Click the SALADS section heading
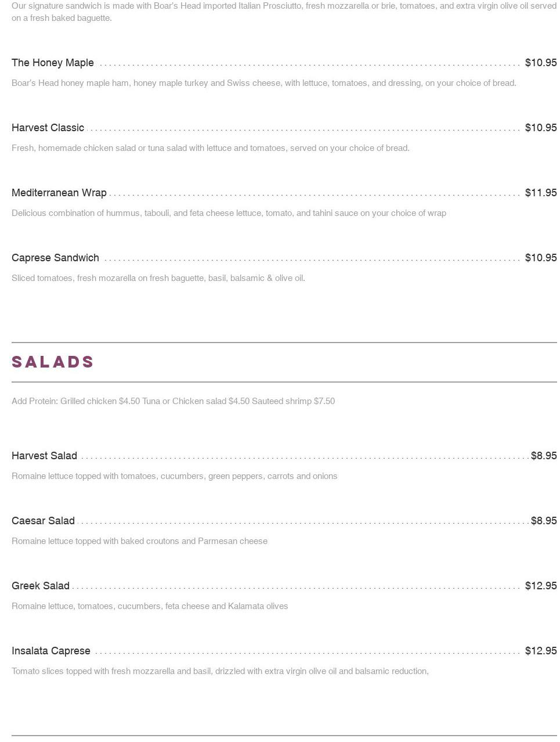Screen dimensions: 560x742 53,362
